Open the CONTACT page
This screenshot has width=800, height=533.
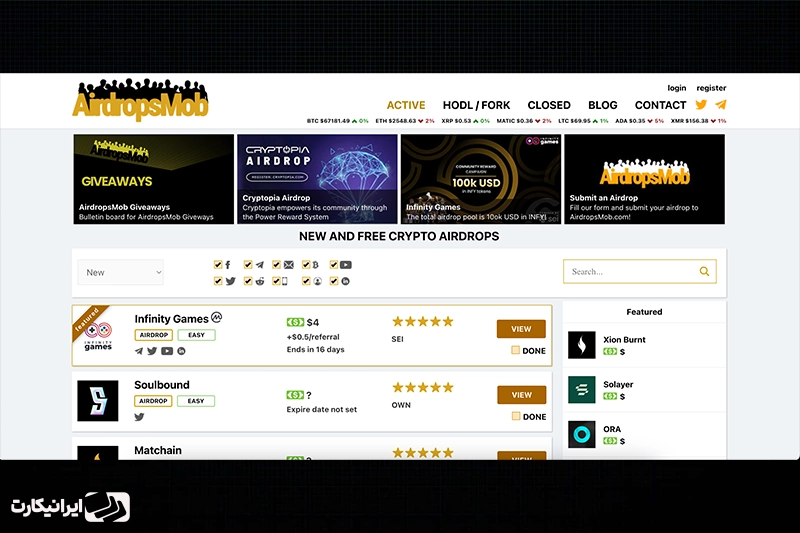click(x=660, y=105)
